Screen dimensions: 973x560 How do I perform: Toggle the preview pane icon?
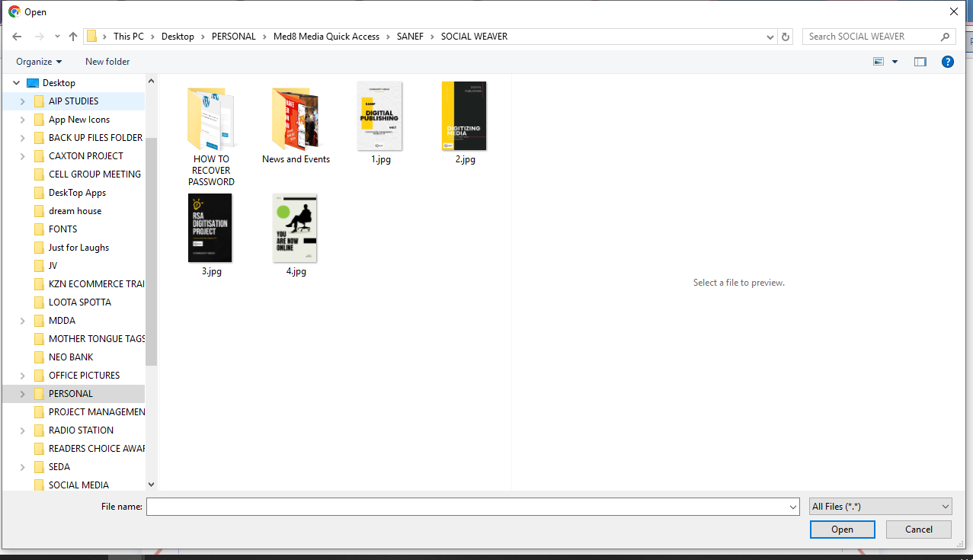pos(920,62)
